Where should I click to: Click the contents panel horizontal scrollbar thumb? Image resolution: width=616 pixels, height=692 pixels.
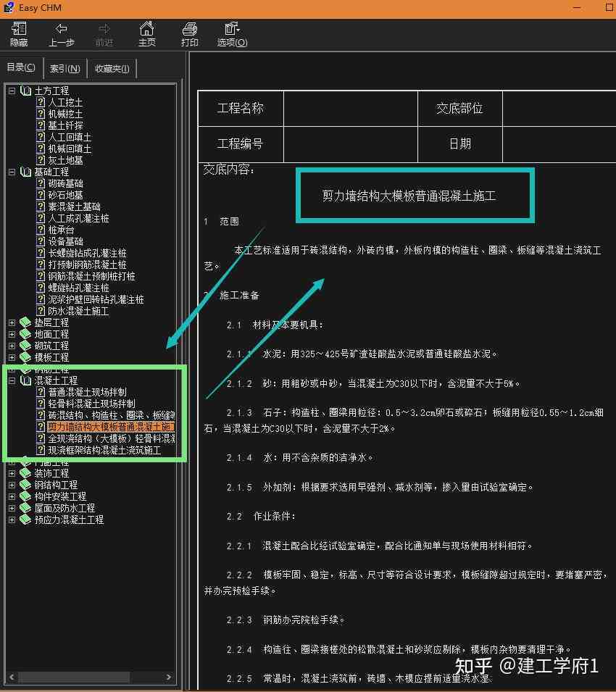(74, 677)
